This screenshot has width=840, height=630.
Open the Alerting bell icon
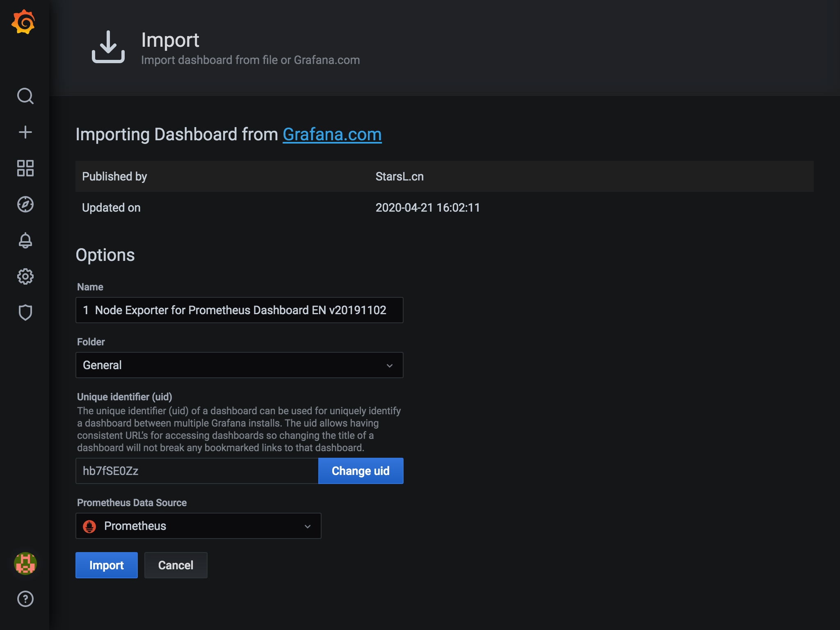point(25,240)
